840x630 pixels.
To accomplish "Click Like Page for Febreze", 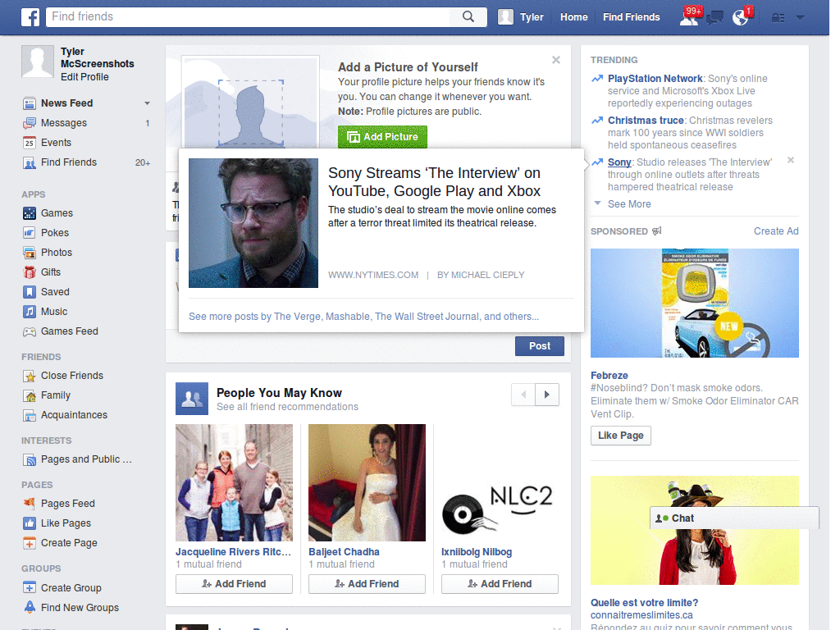I will (x=620, y=436).
